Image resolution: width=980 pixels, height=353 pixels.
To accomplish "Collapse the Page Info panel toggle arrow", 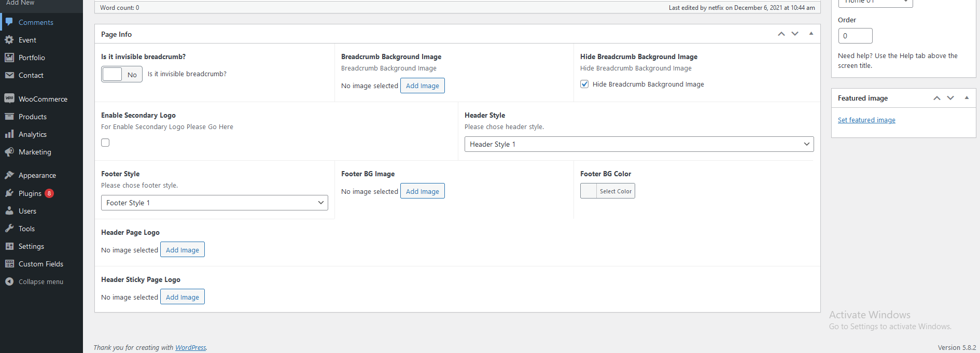I will click(811, 34).
